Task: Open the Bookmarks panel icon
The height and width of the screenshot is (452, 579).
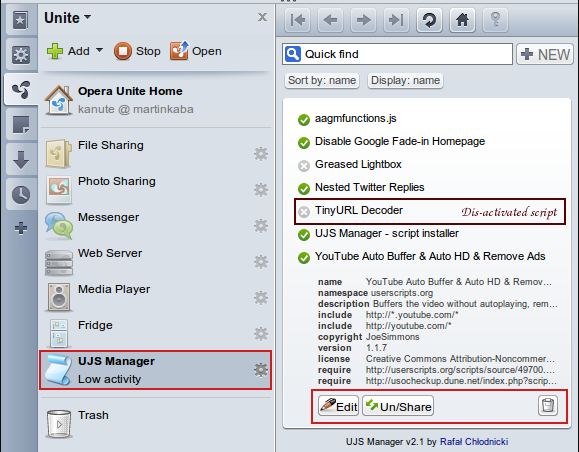Action: click(x=20, y=20)
